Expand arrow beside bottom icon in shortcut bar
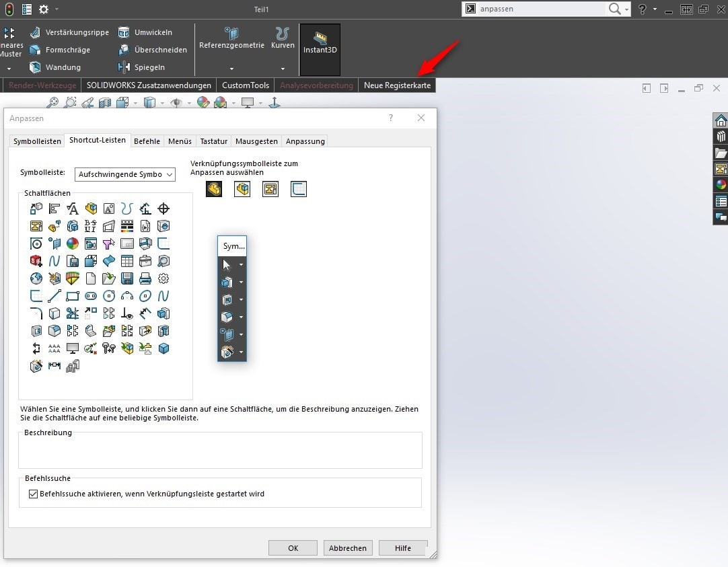Viewport: 728px width, 567px height. [241, 352]
